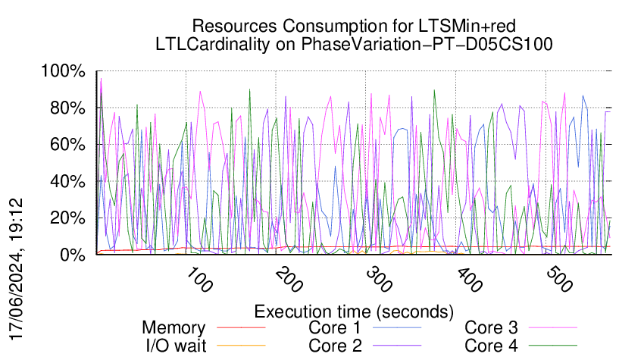Click the orange I/O wait legend line sample

pyautogui.click(x=241, y=346)
